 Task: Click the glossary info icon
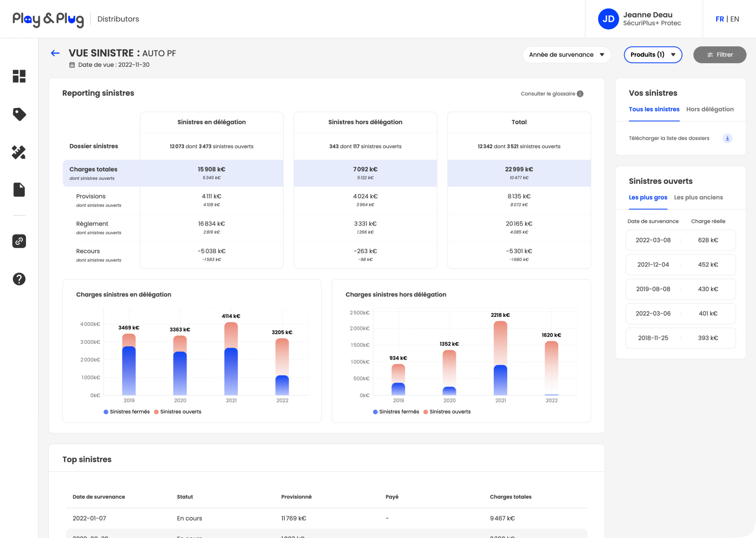[x=580, y=94]
